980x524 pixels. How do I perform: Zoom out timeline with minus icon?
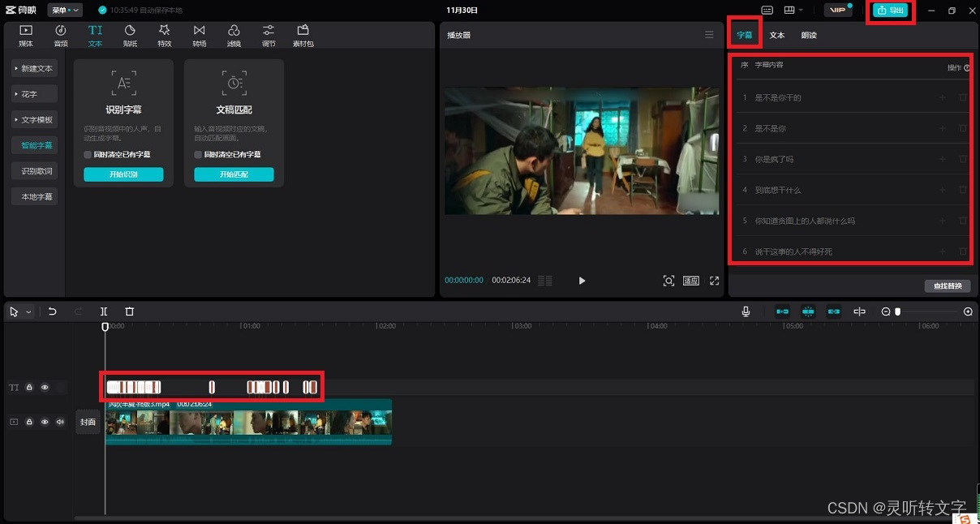[886, 311]
